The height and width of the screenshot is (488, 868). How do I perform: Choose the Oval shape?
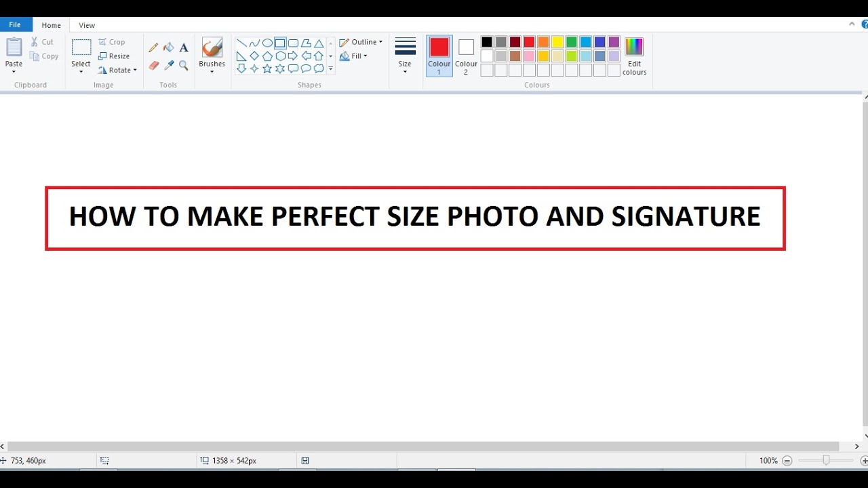click(x=267, y=43)
